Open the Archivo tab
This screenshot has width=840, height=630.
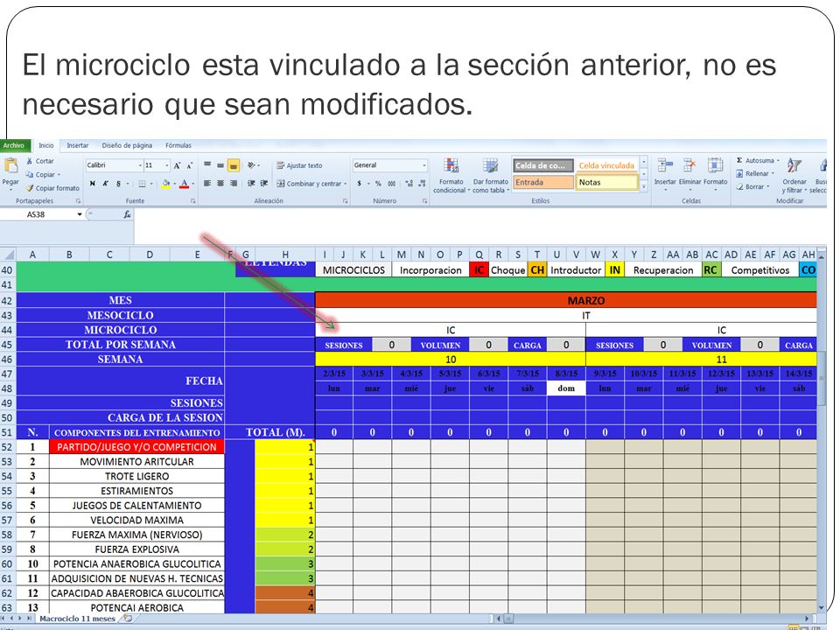15,145
